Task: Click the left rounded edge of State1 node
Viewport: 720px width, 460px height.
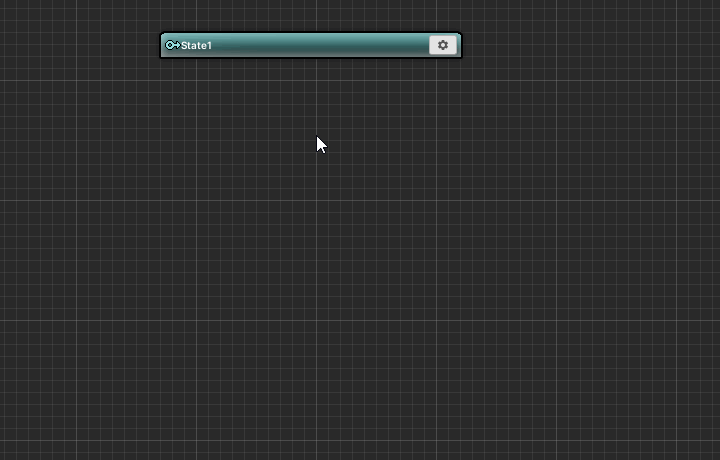Action: coord(162,45)
